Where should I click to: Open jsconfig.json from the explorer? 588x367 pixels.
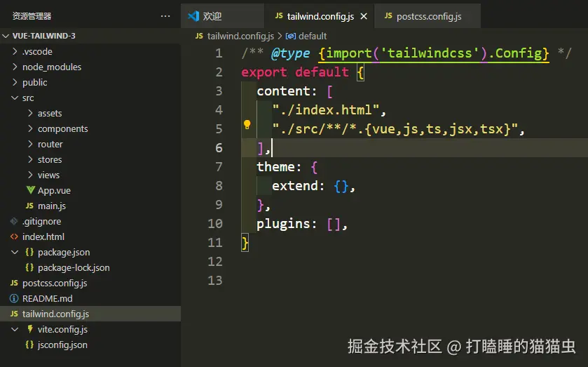62,345
